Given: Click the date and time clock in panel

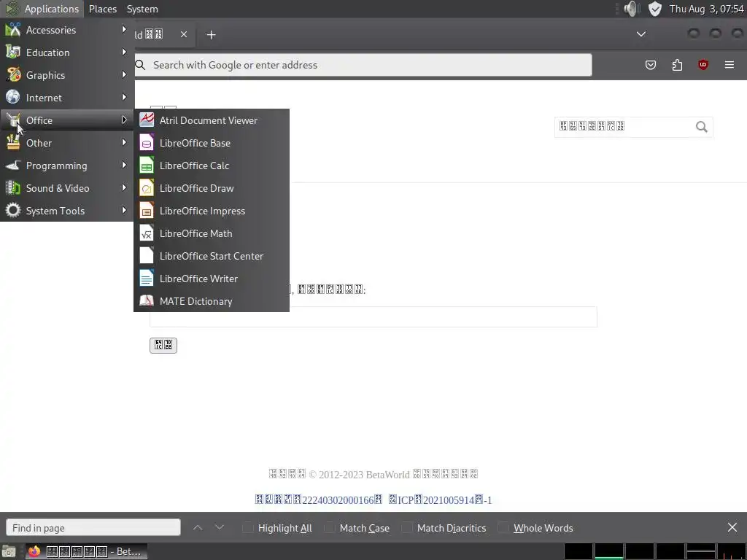Looking at the screenshot, I should click(x=706, y=9).
